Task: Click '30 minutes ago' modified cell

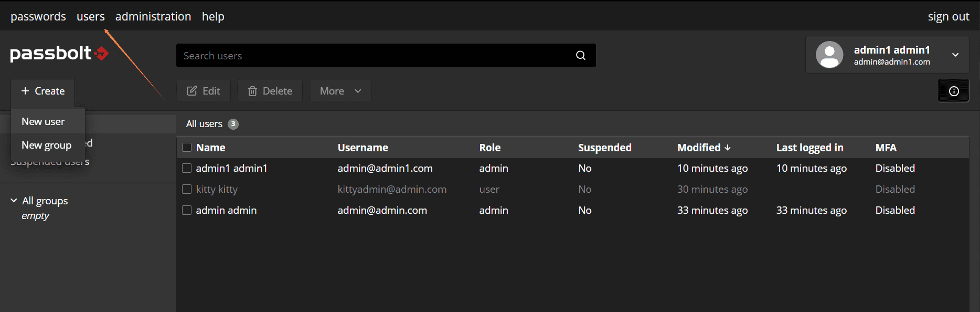Action: 712,189
